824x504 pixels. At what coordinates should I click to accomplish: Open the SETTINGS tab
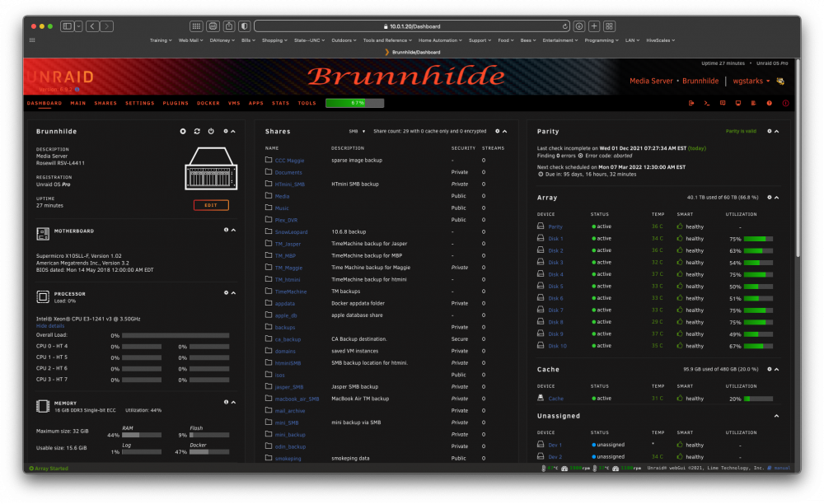pos(140,104)
